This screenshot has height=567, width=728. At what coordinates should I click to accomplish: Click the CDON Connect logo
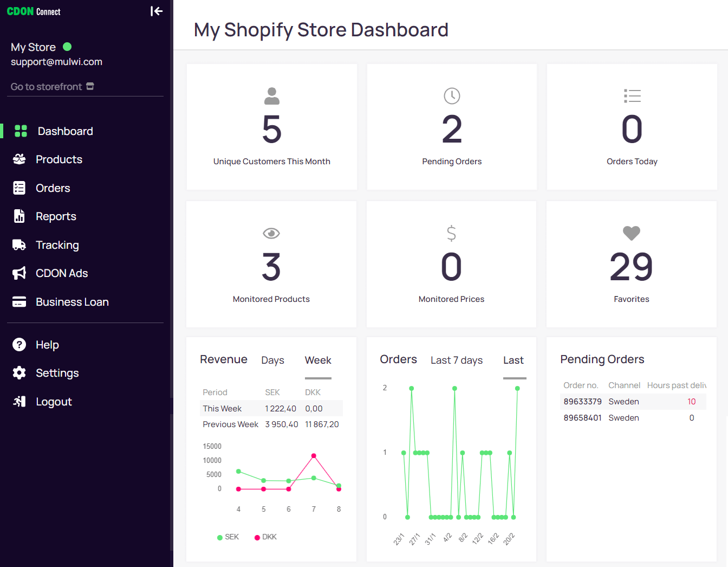tap(34, 11)
